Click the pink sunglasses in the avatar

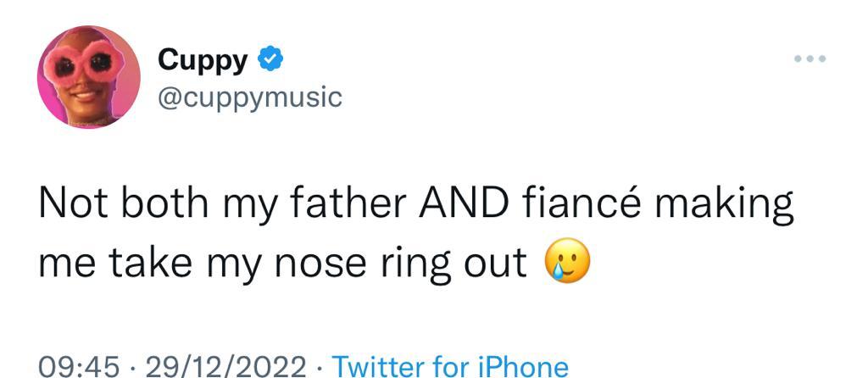point(89,61)
